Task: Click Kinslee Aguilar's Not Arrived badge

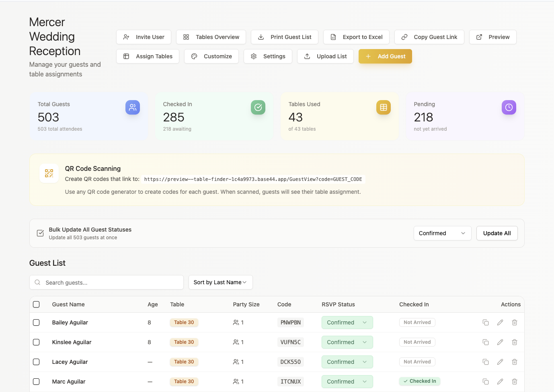Action: point(417,342)
